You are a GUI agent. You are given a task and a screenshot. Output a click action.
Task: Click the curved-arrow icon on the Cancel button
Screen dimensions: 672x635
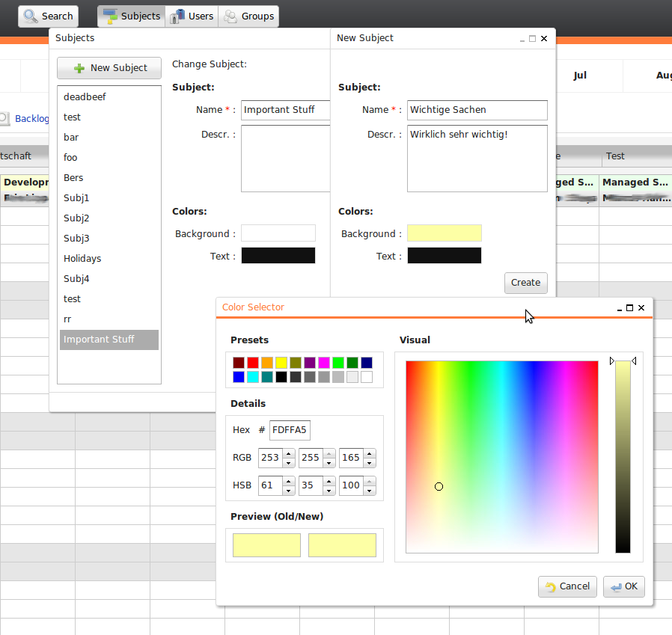click(x=550, y=586)
